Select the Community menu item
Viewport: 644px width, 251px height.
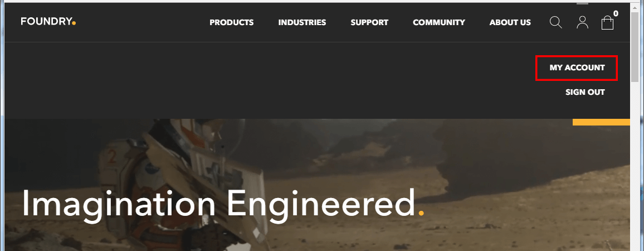438,23
